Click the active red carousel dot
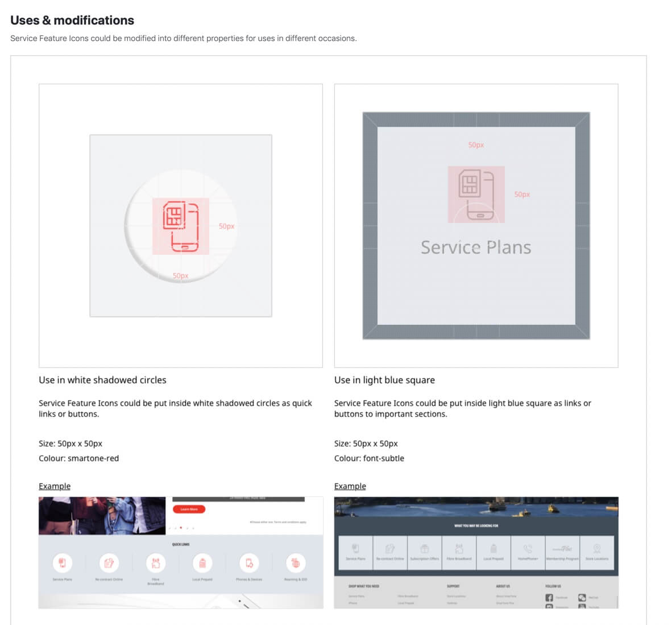 pos(181,528)
